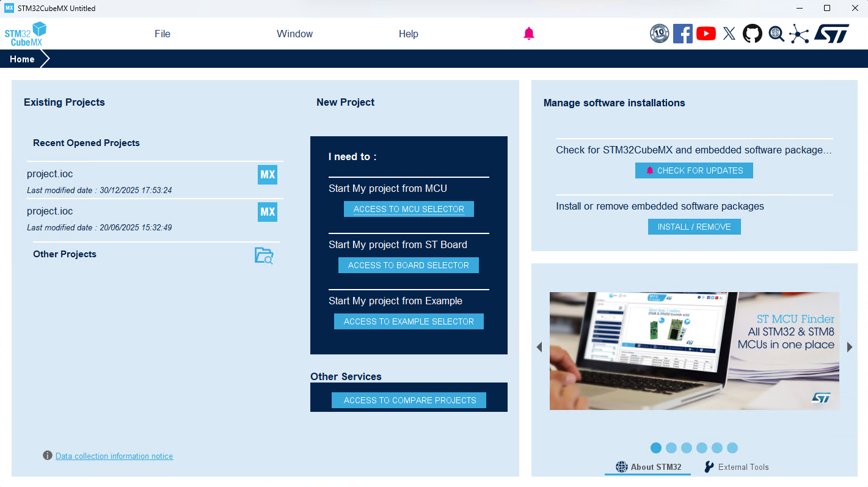Click the ST logo in the toolbar
Image resolution: width=868 pixels, height=487 pixels.
tap(831, 34)
